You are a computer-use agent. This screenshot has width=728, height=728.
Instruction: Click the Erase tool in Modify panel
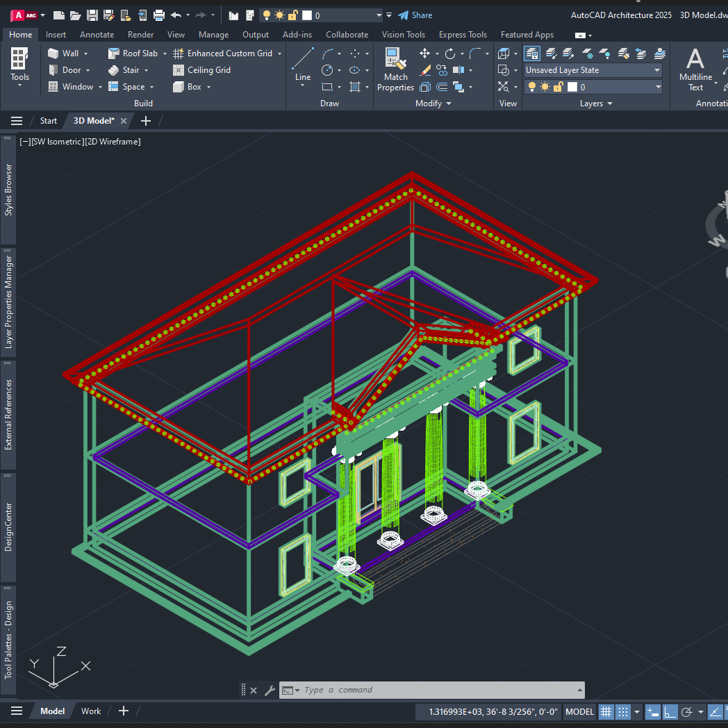click(x=425, y=70)
